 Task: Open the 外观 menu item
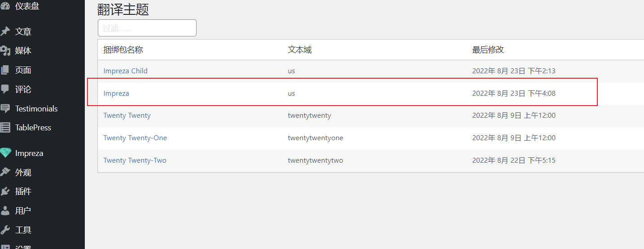pyautogui.click(x=23, y=172)
